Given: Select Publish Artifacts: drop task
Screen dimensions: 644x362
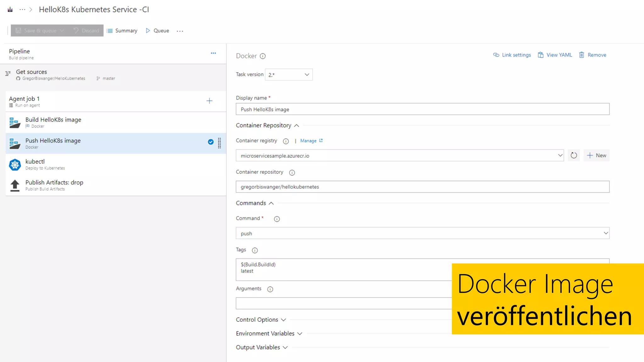Looking at the screenshot, I should pyautogui.click(x=116, y=185).
